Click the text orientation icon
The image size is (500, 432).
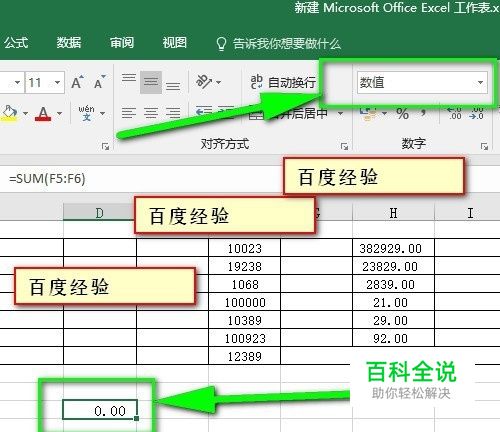[x=204, y=81]
